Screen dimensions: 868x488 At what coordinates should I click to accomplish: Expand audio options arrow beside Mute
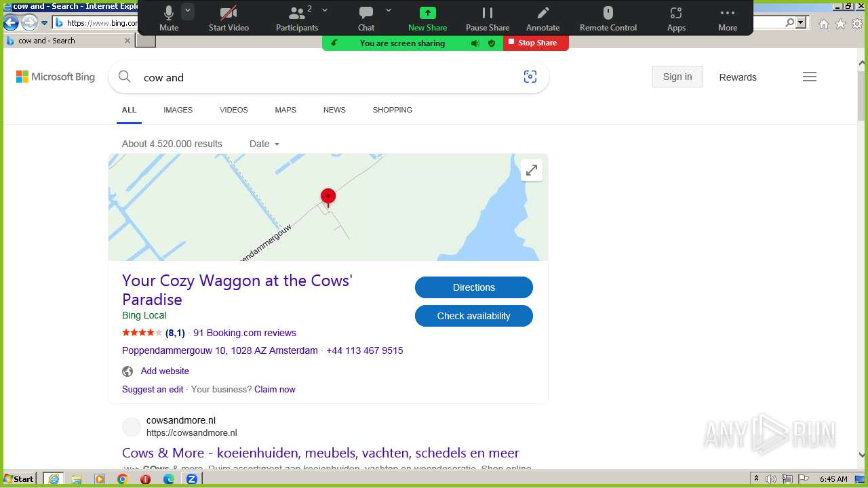coord(188,11)
